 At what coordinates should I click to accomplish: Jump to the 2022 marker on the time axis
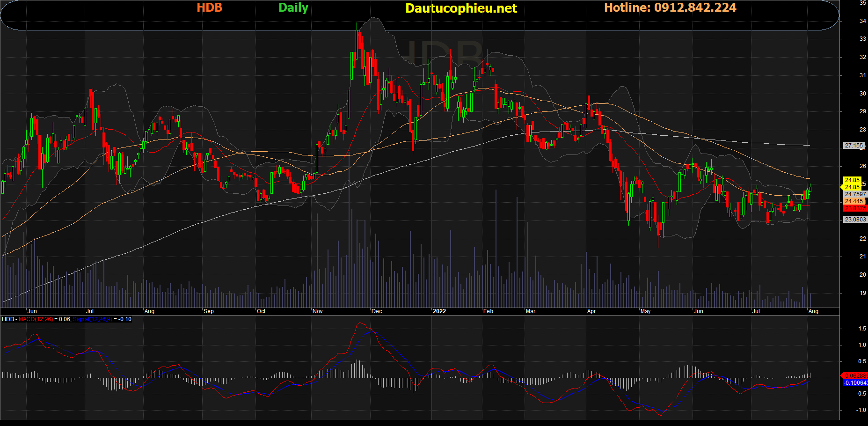pyautogui.click(x=439, y=311)
